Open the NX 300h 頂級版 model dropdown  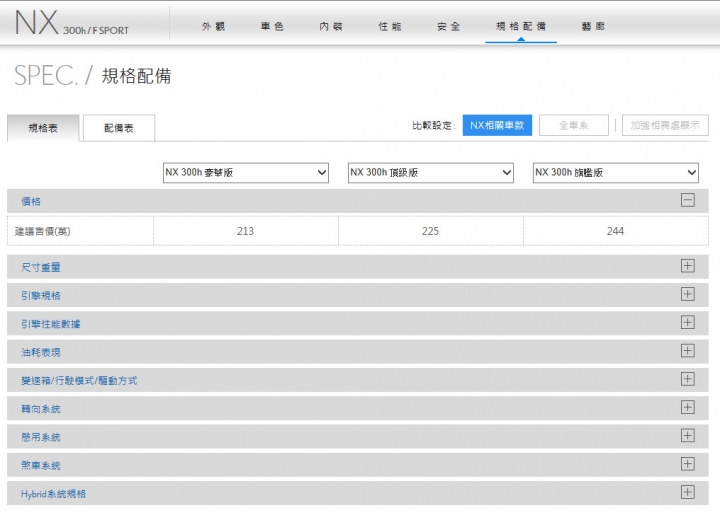(431, 173)
